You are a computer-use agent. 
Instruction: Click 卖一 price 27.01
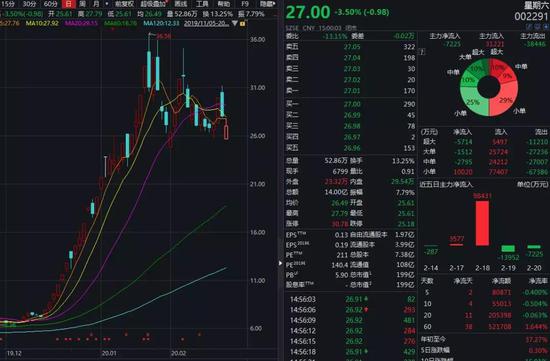pyautogui.click(x=352, y=91)
